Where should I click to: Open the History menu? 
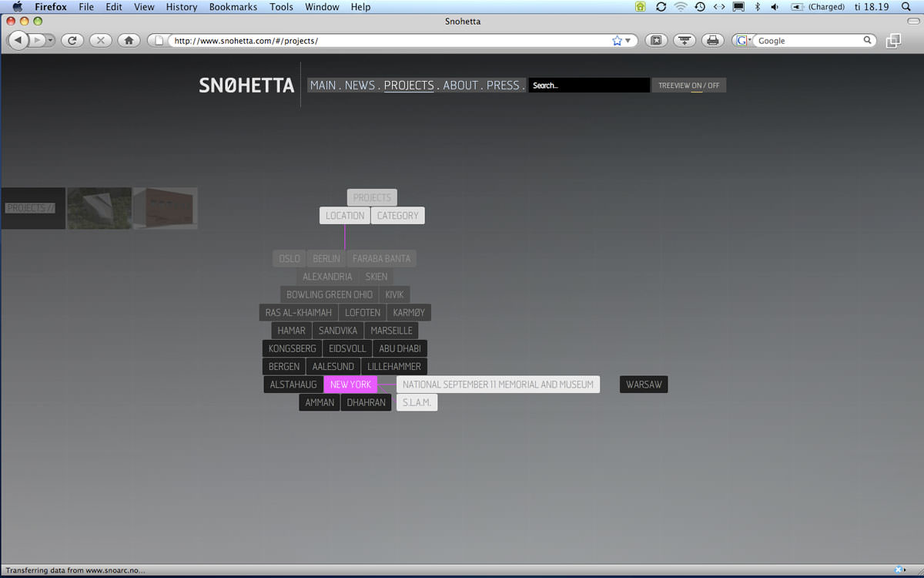coord(182,7)
